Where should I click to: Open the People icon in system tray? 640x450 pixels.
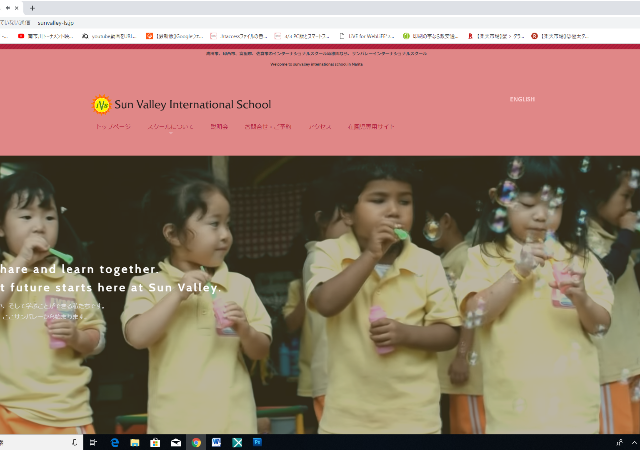[x=620, y=442]
